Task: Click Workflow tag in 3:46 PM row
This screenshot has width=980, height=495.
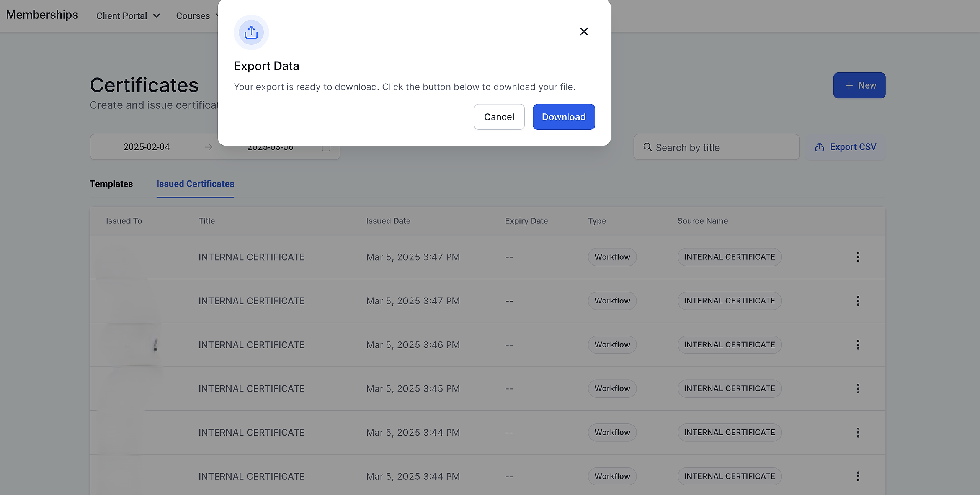Action: pos(612,345)
